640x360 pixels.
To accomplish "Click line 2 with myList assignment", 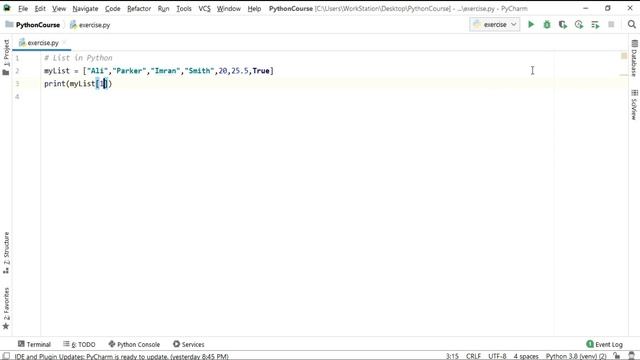I will point(159,71).
